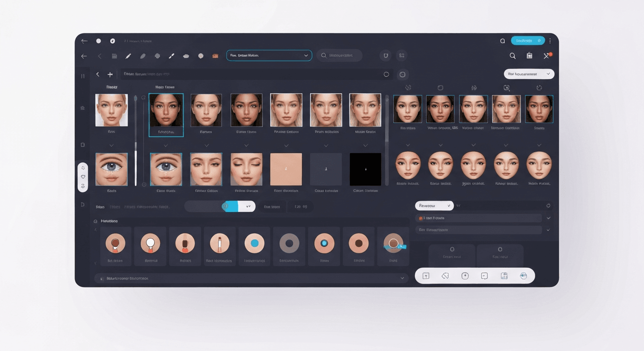Open the shield icon next to the search bar
The image size is (644, 351).
386,55
